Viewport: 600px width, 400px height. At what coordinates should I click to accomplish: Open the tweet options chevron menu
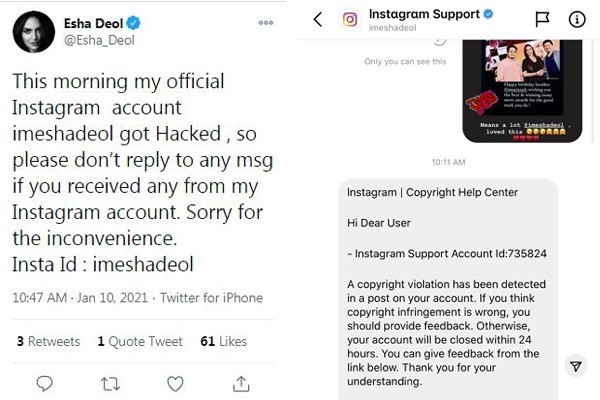pos(265,22)
